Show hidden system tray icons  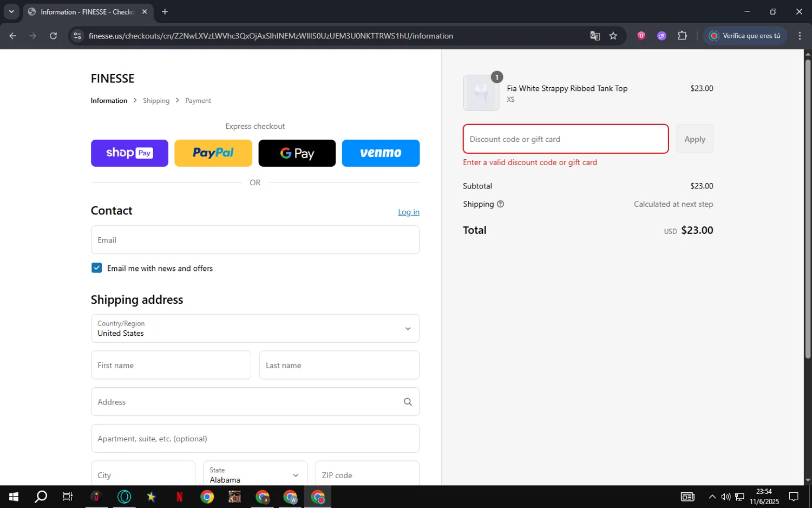712,497
